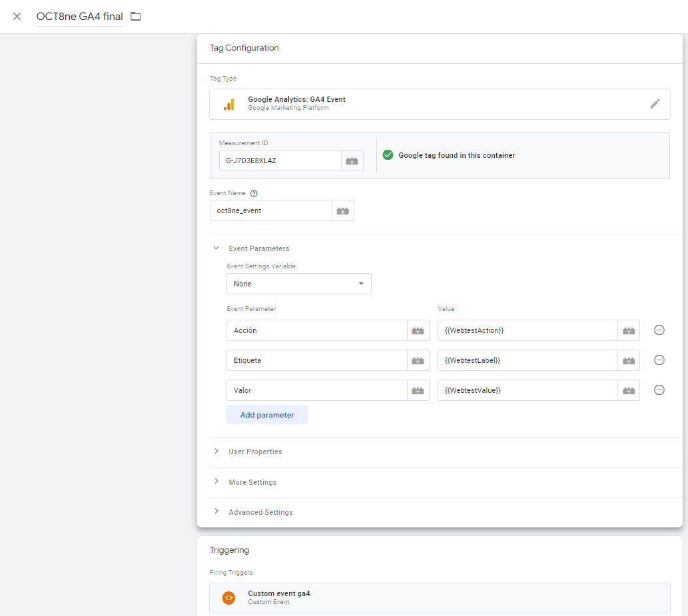
Task: Click the Measurement ID input field
Action: [x=280, y=161]
